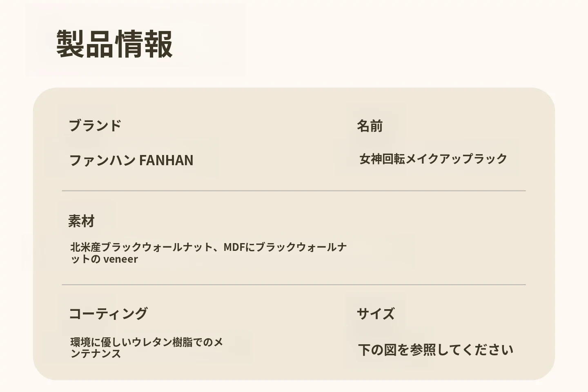Click ットの on the material text's second line

pos(85,259)
